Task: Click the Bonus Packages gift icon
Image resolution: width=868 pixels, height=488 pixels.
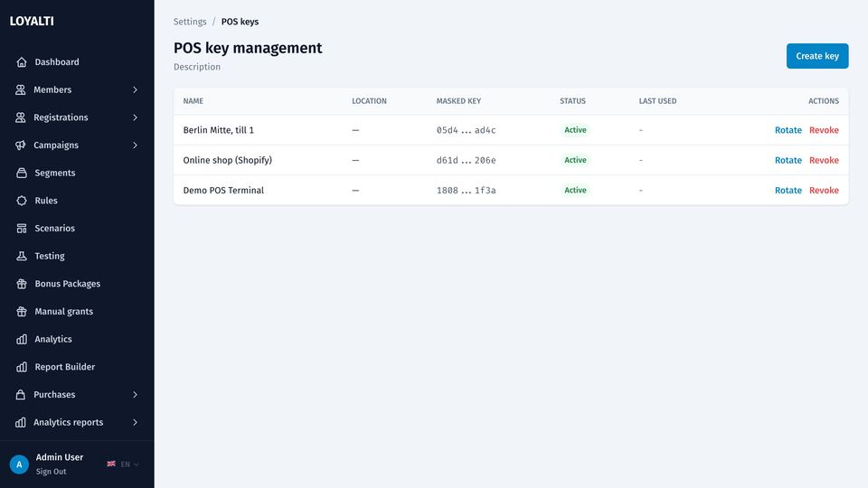Action: click(22, 283)
